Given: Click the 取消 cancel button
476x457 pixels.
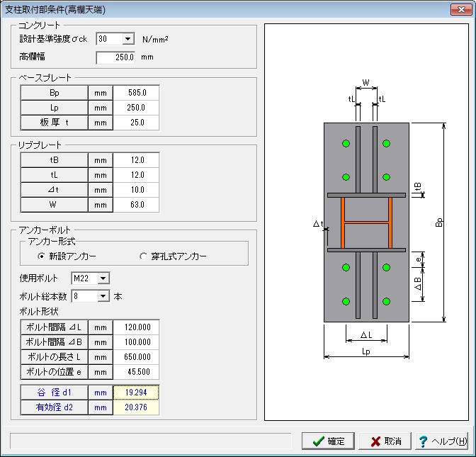Looking at the screenshot, I should 385,441.
